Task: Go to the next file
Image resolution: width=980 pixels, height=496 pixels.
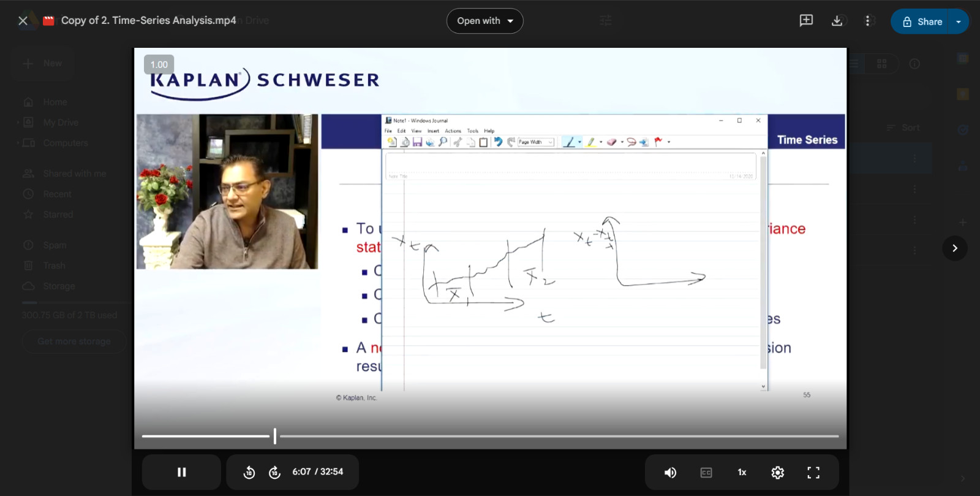Action: [955, 248]
